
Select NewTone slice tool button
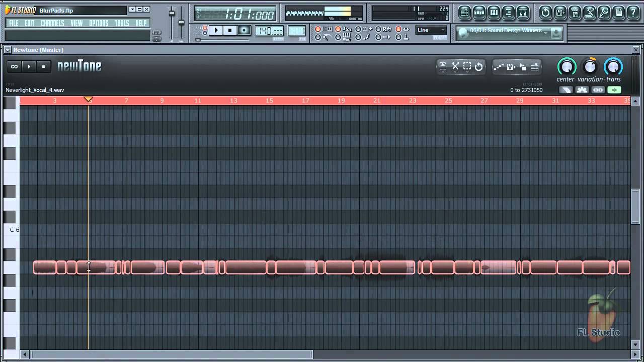tap(566, 90)
